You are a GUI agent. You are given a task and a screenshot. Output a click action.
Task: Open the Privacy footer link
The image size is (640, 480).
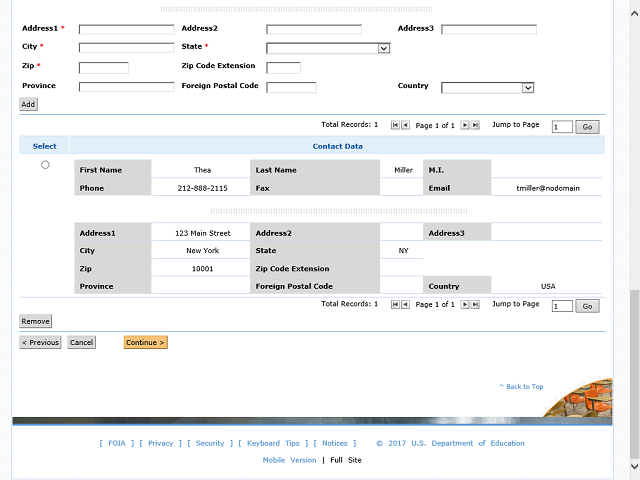click(x=160, y=443)
